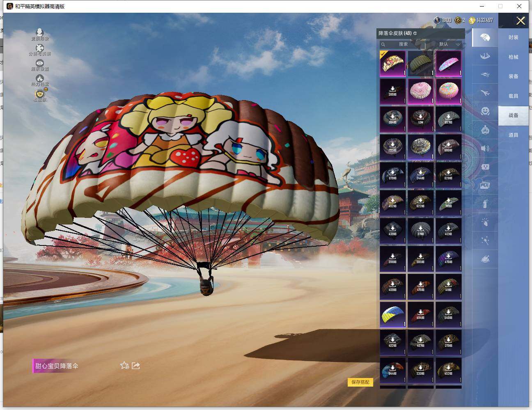The width and height of the screenshot is (532, 410).
Task: Click the 降落伞皮肤 (49) panel title
Action: [x=395, y=33]
